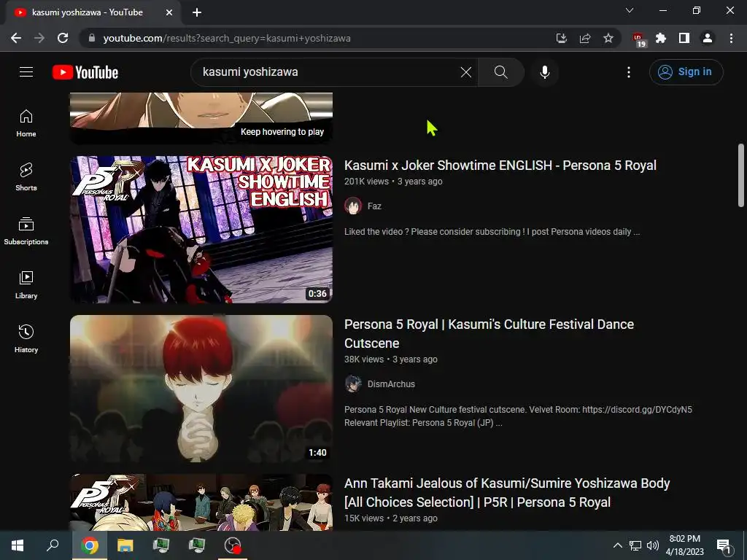Open Culture Festival Dance Cutscene thumbnail
The height and width of the screenshot is (560, 747).
tap(201, 389)
